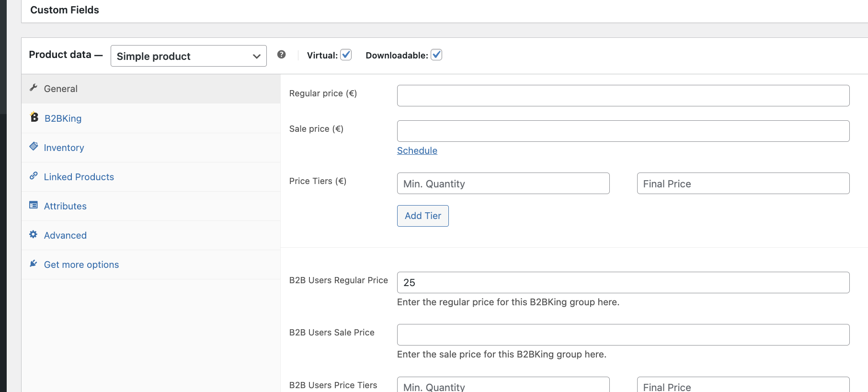
Task: Switch to the B2BKing tab
Action: pos(151,118)
